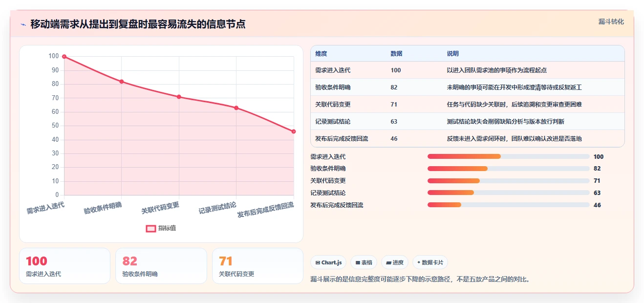
Task: Click the 说明 column header
Action: 453,54
